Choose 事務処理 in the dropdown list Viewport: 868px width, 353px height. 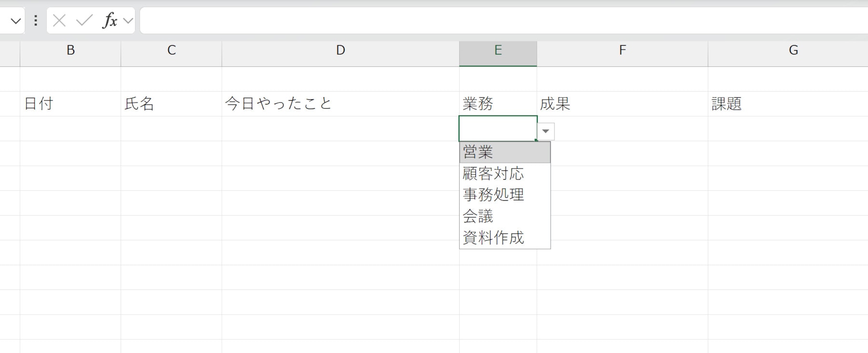(504, 195)
